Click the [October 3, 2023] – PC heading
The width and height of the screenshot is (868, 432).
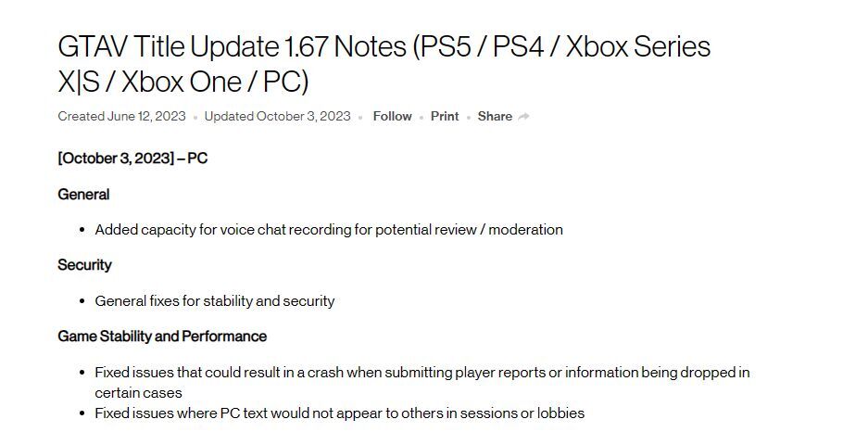[132, 159]
